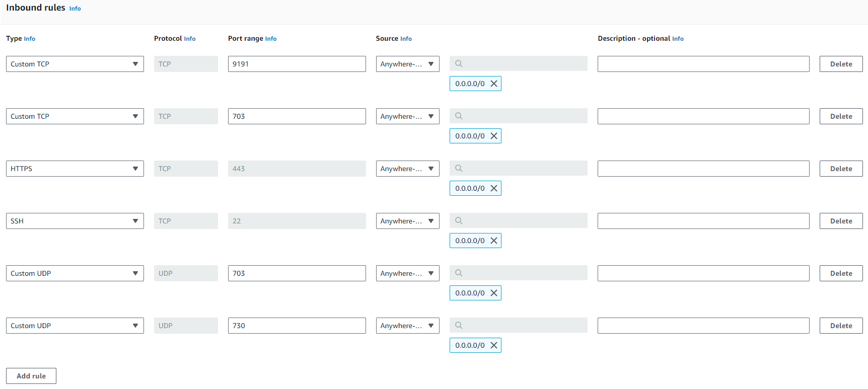Viewport: 868px width, 389px height.
Task: Delete the HTTPS inbound rule
Action: click(841, 169)
